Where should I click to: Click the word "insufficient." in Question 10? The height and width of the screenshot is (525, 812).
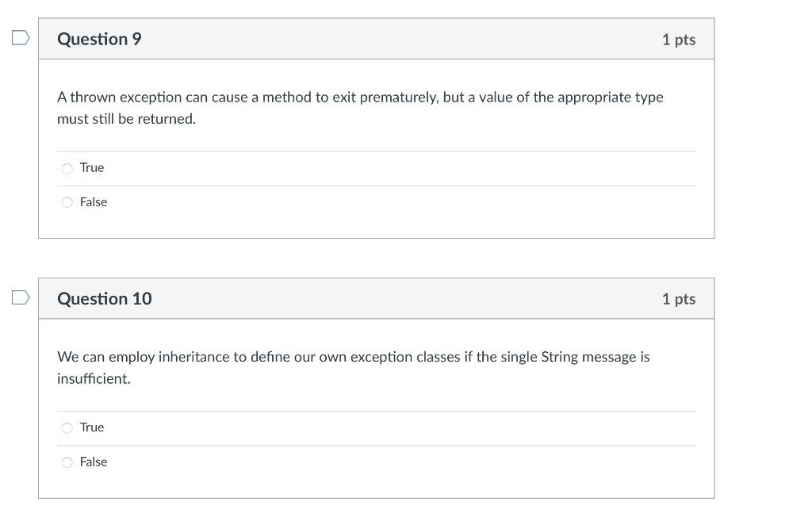click(94, 378)
